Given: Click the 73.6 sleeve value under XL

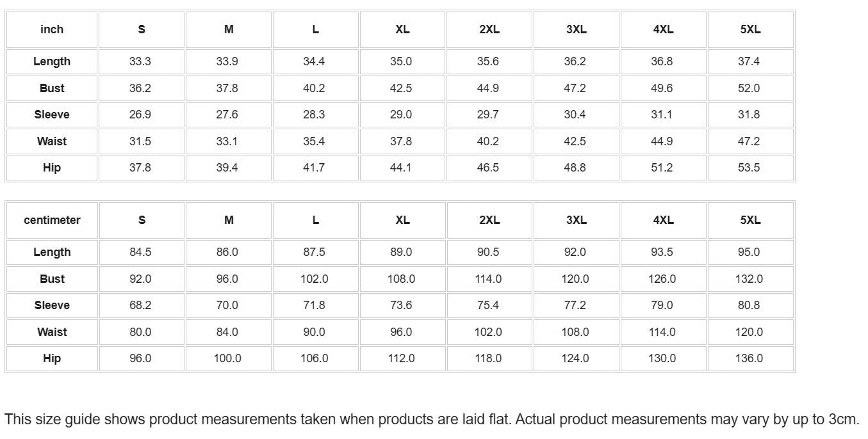Looking at the screenshot, I should [x=401, y=305].
